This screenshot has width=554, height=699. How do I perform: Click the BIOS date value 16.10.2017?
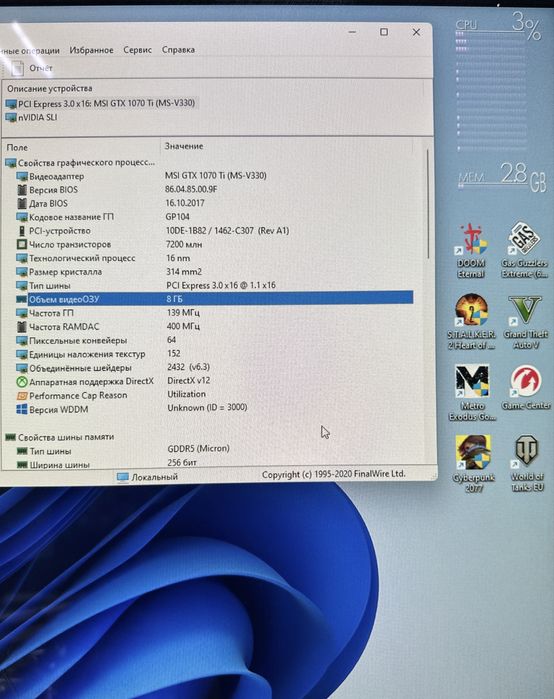(x=185, y=203)
